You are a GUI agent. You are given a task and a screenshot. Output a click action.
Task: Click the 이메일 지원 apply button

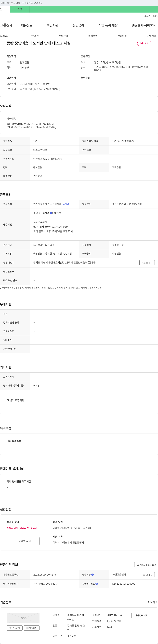point(23,541)
